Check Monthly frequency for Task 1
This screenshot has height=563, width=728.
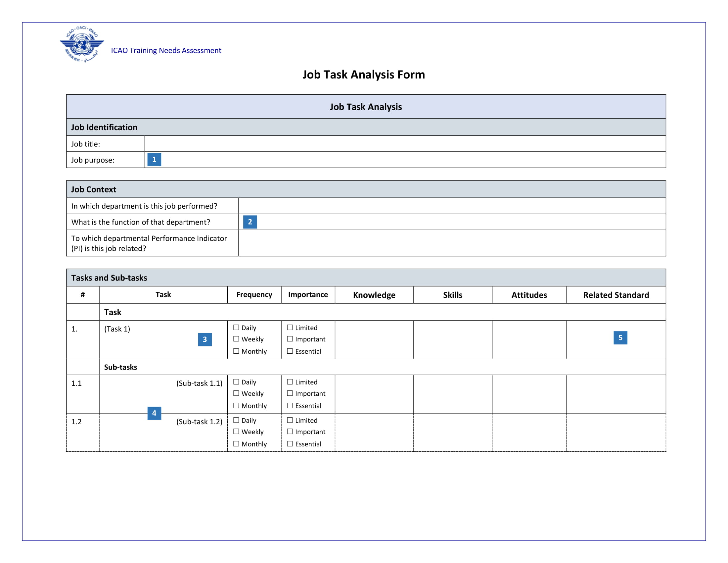[236, 351]
